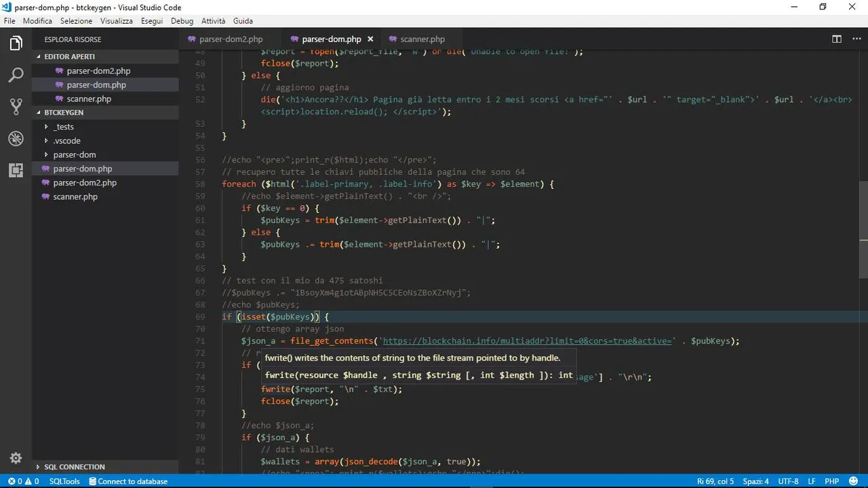Open the Manage gear at bottom left
This screenshot has height=488, width=868.
[16, 458]
